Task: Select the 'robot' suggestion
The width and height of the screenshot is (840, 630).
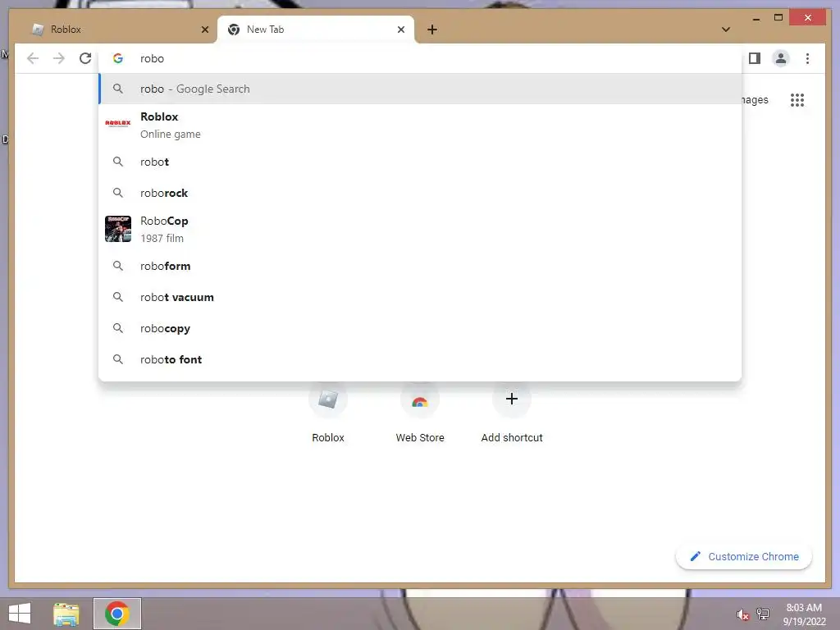Action: tap(420, 162)
